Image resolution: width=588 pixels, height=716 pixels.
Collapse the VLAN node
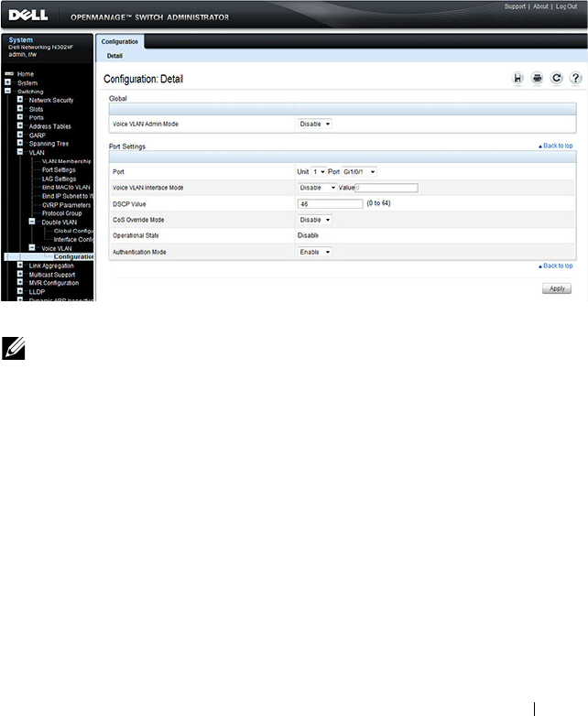[x=20, y=152]
